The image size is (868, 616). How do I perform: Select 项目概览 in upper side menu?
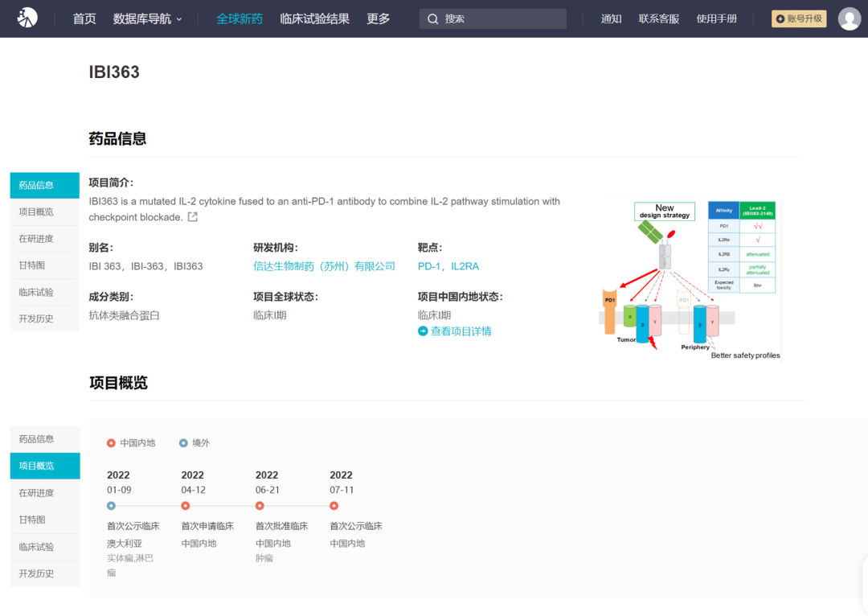(x=44, y=212)
